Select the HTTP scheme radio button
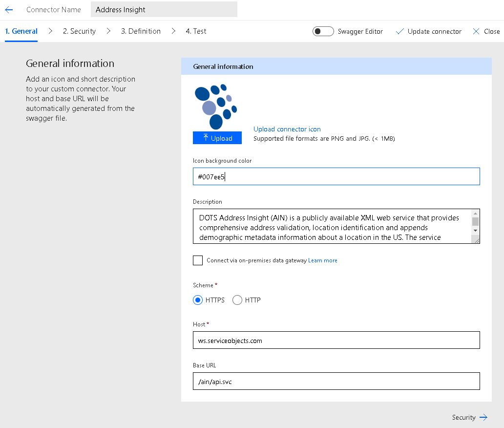Image resolution: width=504 pixels, height=428 pixels. coord(237,300)
